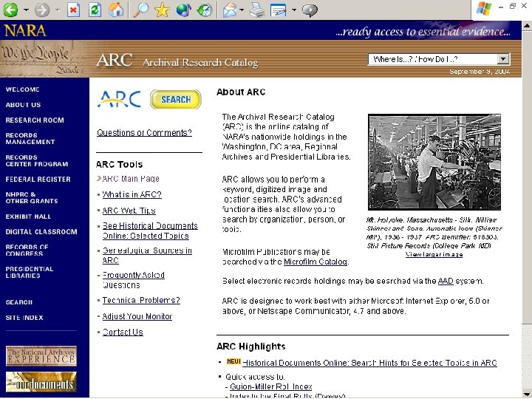
Task: Follow the AAD system link
Action: coord(446,281)
